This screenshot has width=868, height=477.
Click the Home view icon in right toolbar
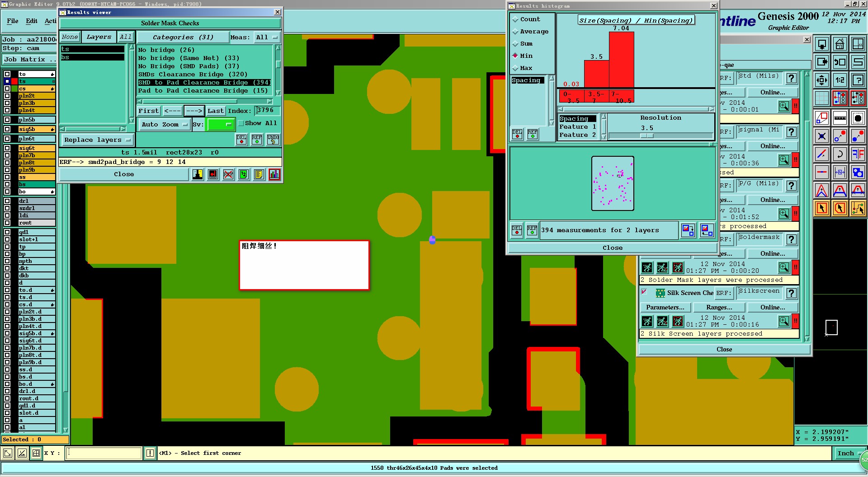[840, 44]
